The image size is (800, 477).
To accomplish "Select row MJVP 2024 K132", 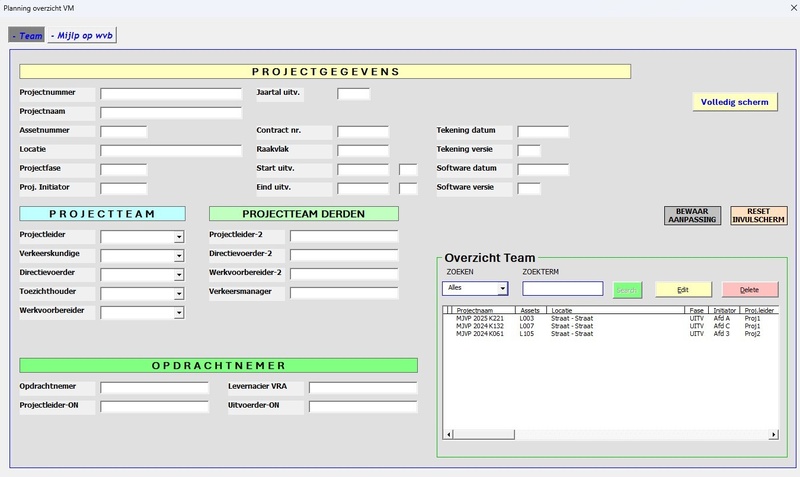I will (611, 326).
